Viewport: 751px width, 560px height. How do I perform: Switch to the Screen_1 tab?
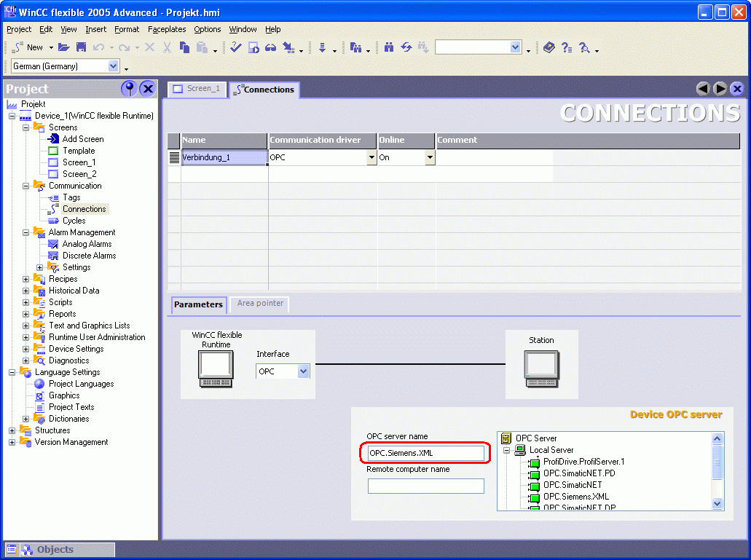tap(197, 89)
